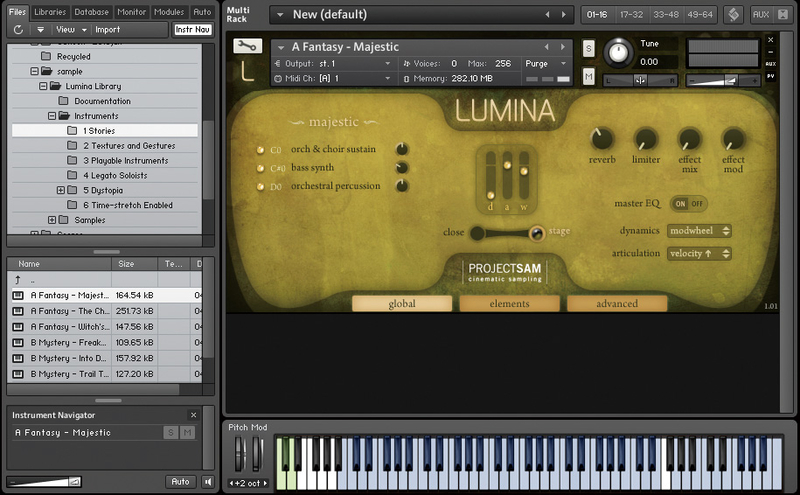Image resolution: width=800 pixels, height=495 pixels.
Task: Toggle the AUX button in the rack header
Action: 760,14
